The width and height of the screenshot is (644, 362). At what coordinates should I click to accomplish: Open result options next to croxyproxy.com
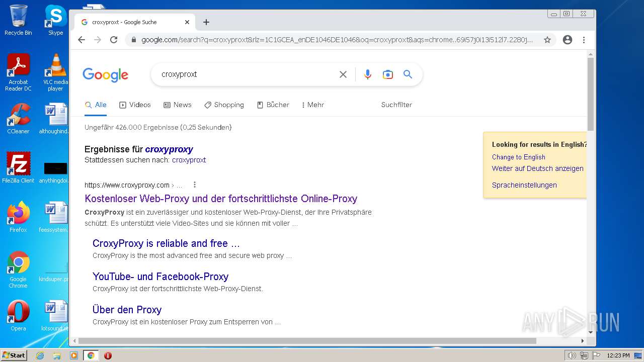[x=195, y=185]
